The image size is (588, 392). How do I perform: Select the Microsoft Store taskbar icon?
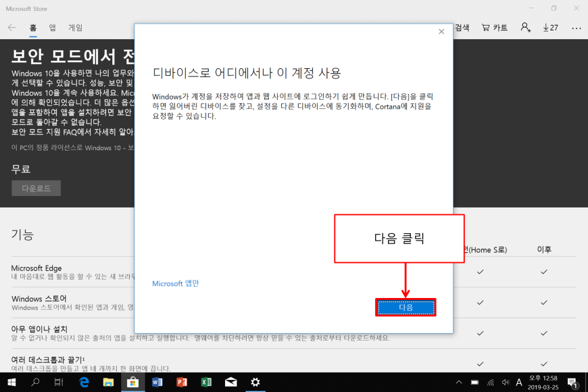coord(132,383)
